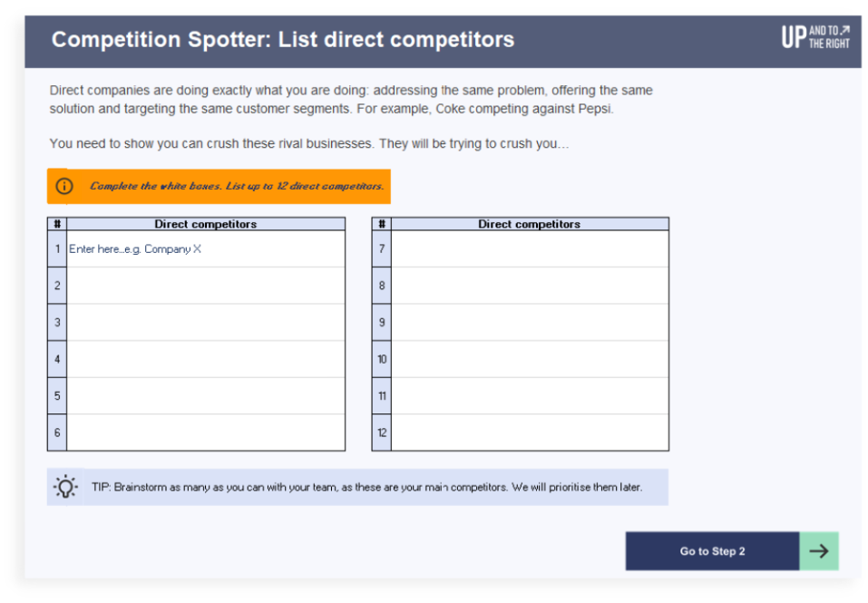Select competitor input box number 5

click(x=206, y=396)
